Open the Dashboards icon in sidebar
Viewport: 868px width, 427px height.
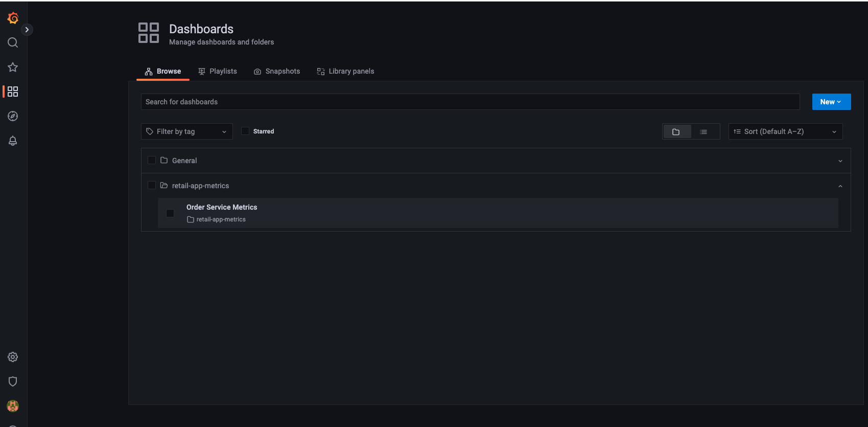pos(13,92)
